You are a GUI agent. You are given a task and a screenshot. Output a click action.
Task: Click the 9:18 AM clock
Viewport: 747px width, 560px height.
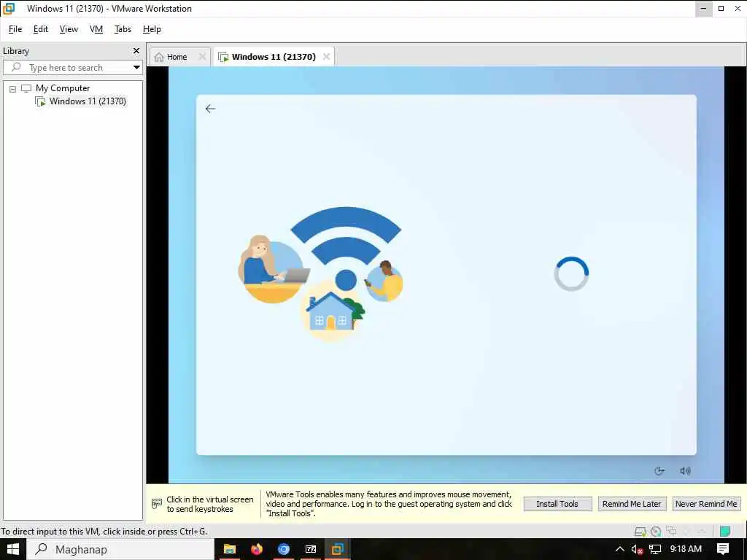tap(686, 549)
